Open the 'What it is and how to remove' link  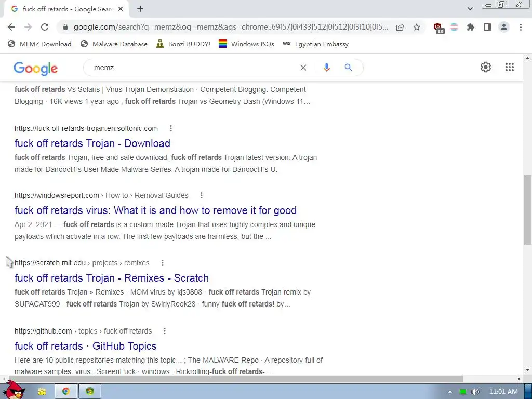coord(155,211)
